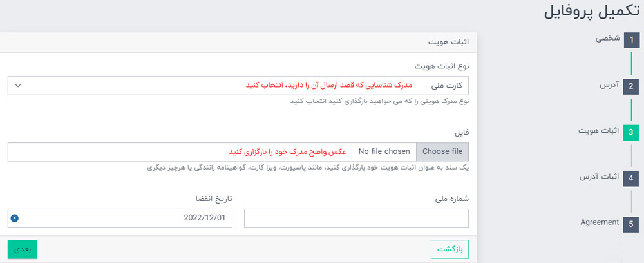
Task: Jump to the Agreement step
Action: [x=599, y=222]
